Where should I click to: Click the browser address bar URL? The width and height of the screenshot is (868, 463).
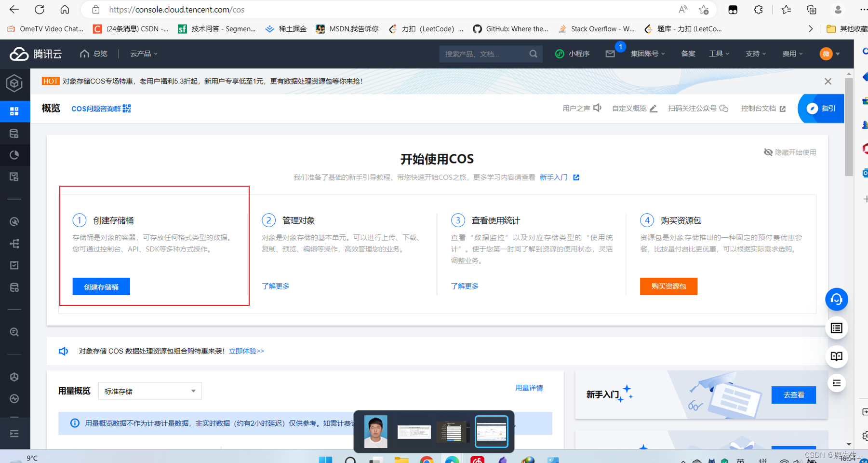coord(176,10)
